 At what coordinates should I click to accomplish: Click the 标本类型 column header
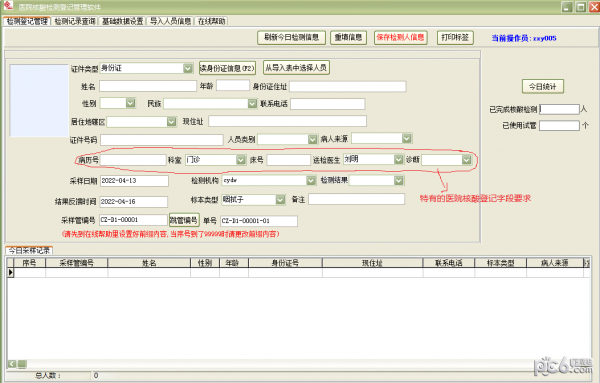pos(501,263)
